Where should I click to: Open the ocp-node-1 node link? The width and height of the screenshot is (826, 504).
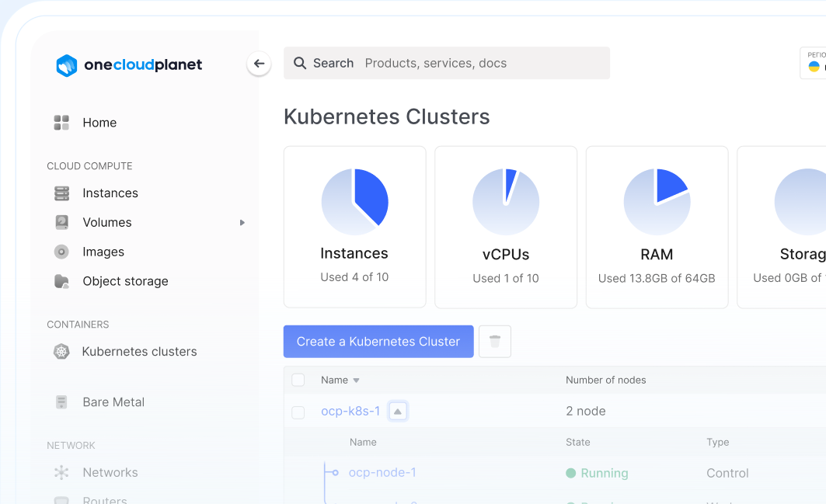tap(382, 472)
